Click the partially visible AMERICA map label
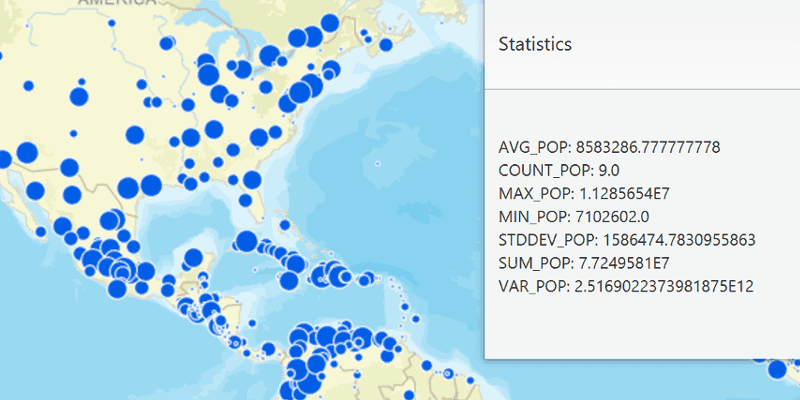800x400 pixels. click(x=117, y=2)
